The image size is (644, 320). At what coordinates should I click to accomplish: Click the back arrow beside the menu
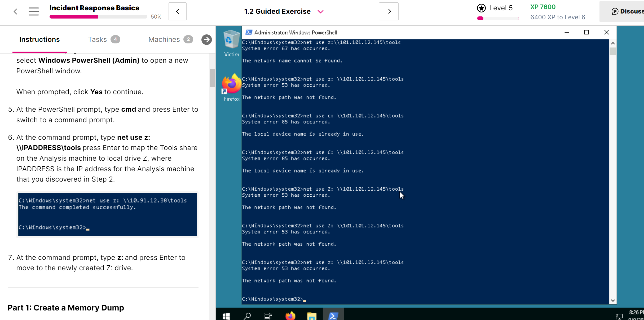(15, 11)
